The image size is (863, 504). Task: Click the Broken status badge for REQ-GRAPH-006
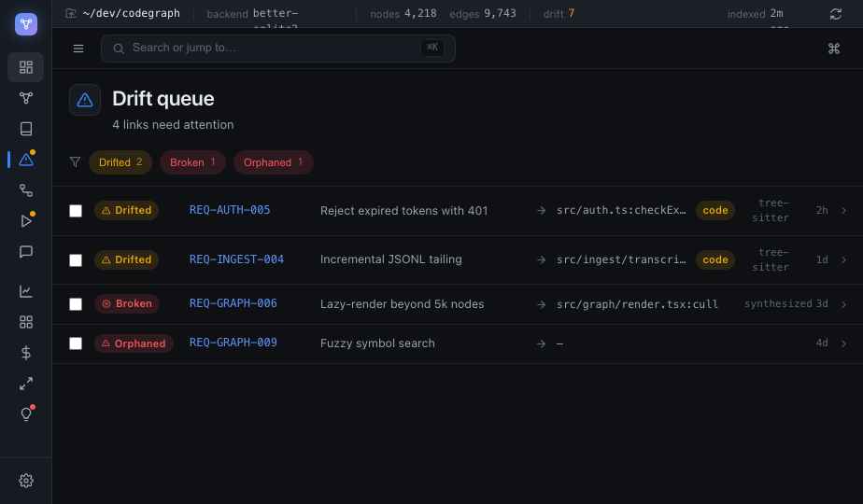tap(127, 303)
